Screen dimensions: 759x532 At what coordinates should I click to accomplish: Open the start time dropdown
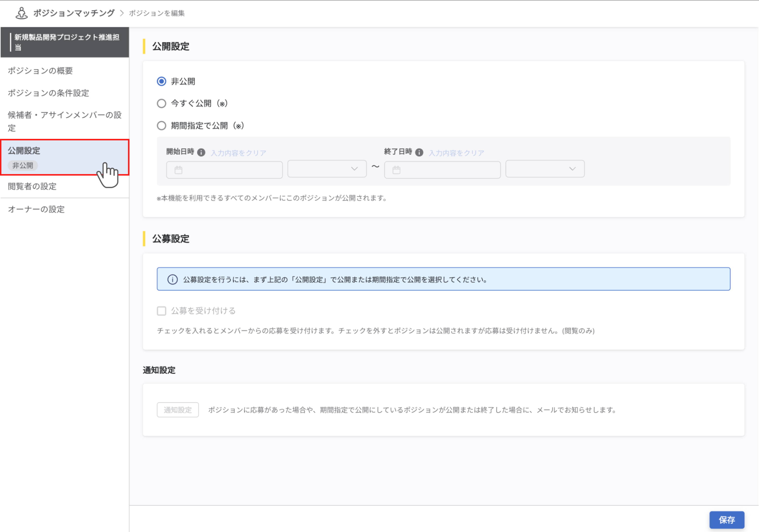[327, 168]
